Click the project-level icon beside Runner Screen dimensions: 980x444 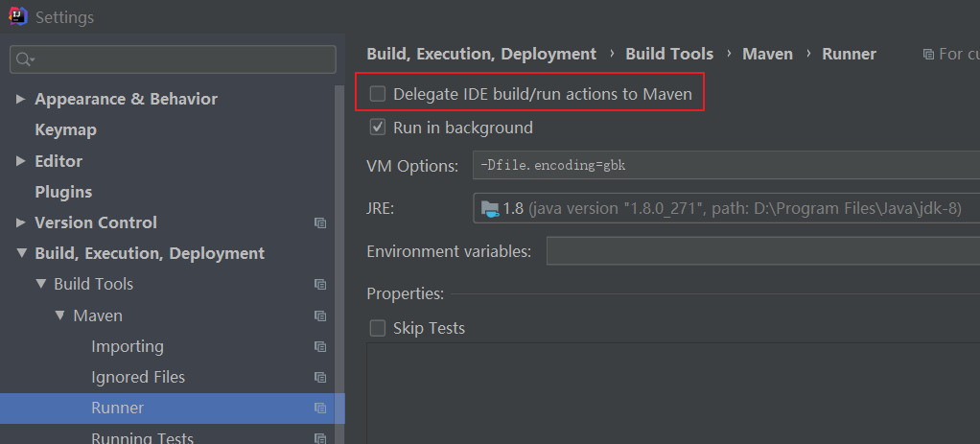320,409
